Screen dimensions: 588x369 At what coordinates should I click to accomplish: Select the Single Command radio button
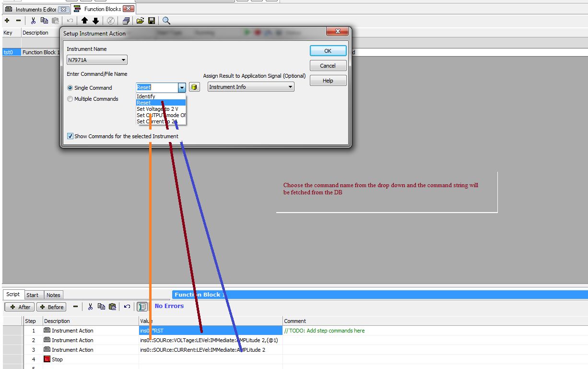click(x=71, y=88)
